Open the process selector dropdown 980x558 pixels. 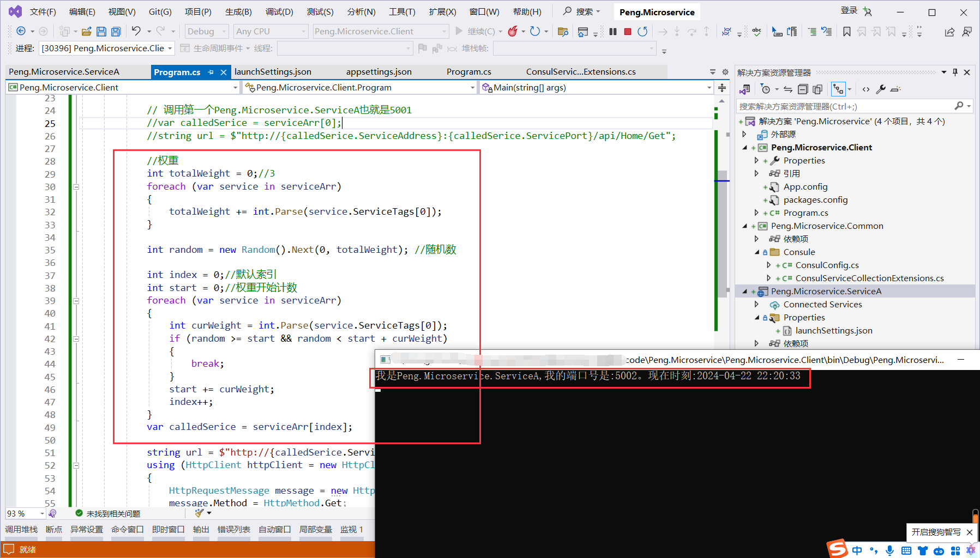point(107,48)
